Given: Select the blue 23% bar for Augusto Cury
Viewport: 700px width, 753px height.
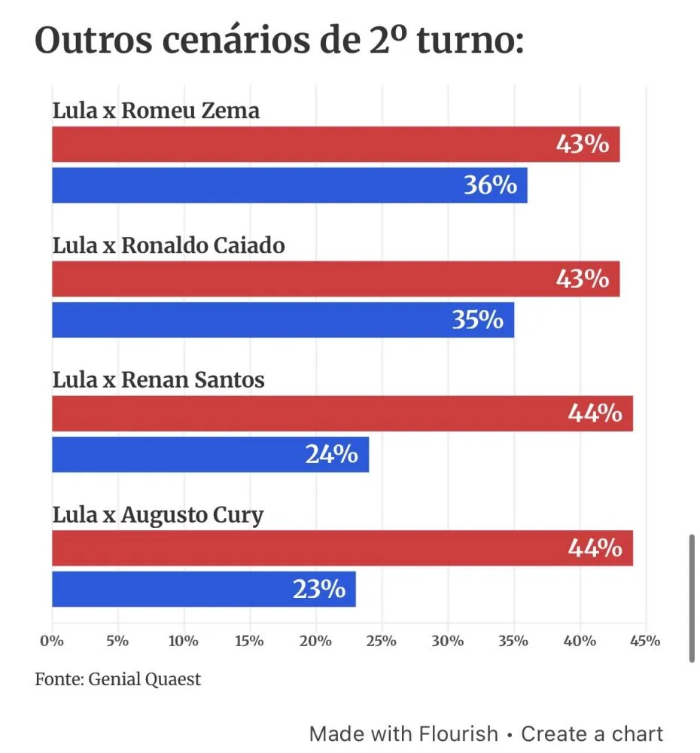Looking at the screenshot, I should pos(203,589).
